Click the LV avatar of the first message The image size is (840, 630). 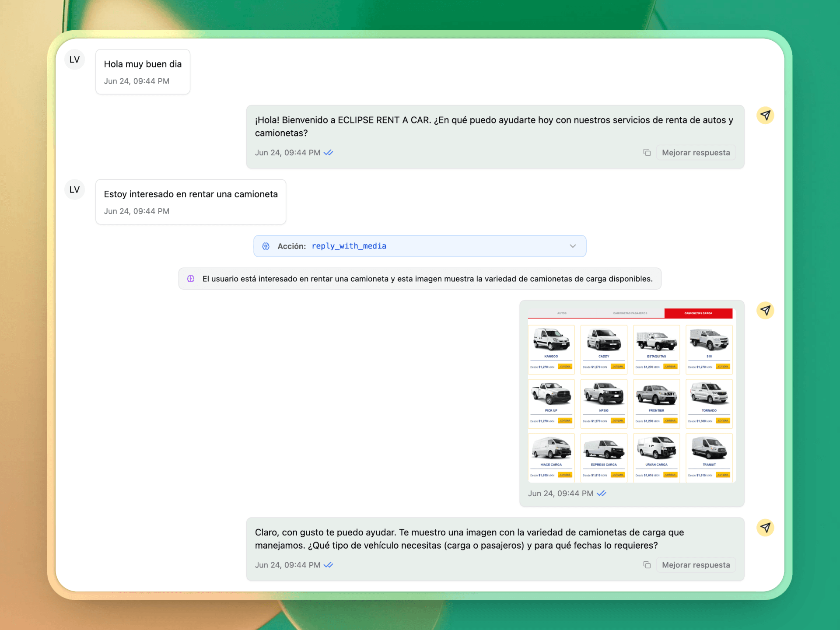[x=74, y=59]
